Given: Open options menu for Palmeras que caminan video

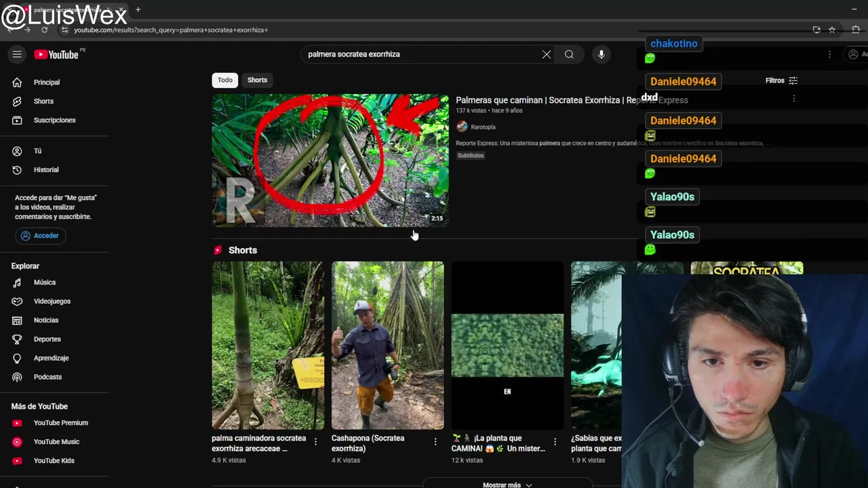Looking at the screenshot, I should [794, 100].
